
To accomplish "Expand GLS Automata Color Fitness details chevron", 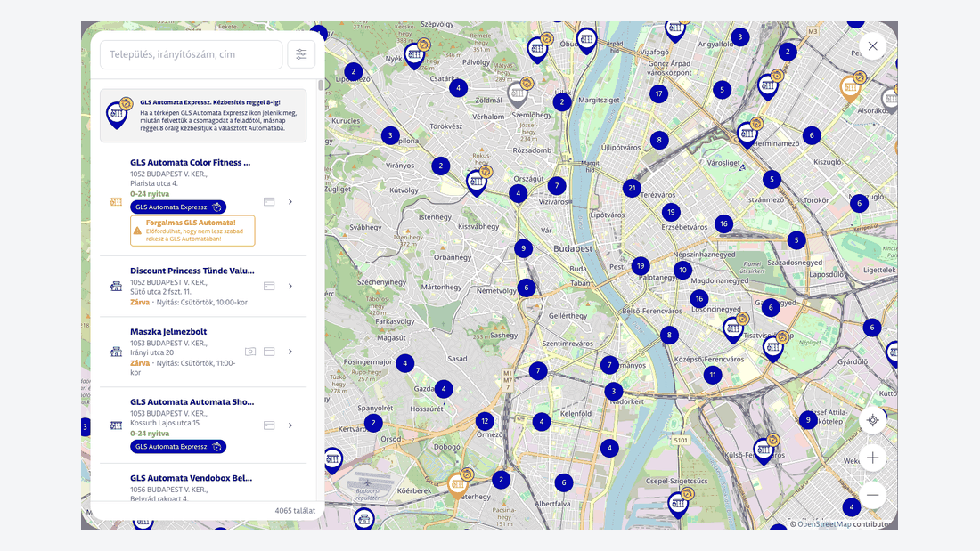I will click(290, 202).
